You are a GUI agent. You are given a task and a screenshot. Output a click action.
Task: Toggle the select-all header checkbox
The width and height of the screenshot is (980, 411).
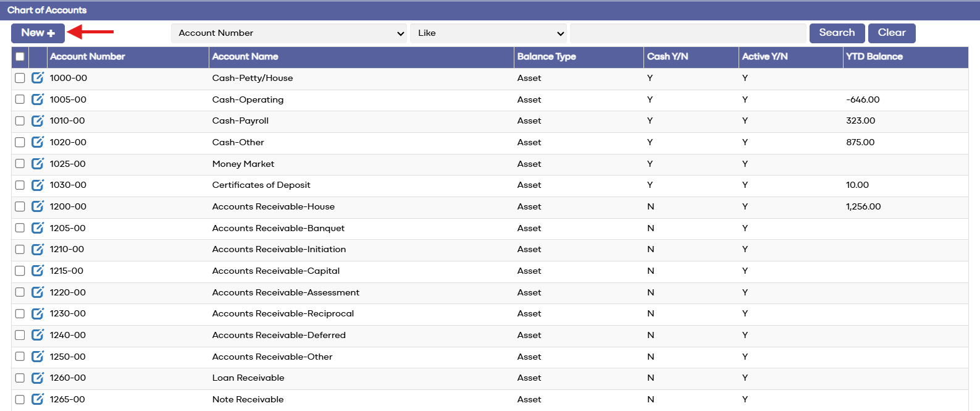click(x=20, y=57)
